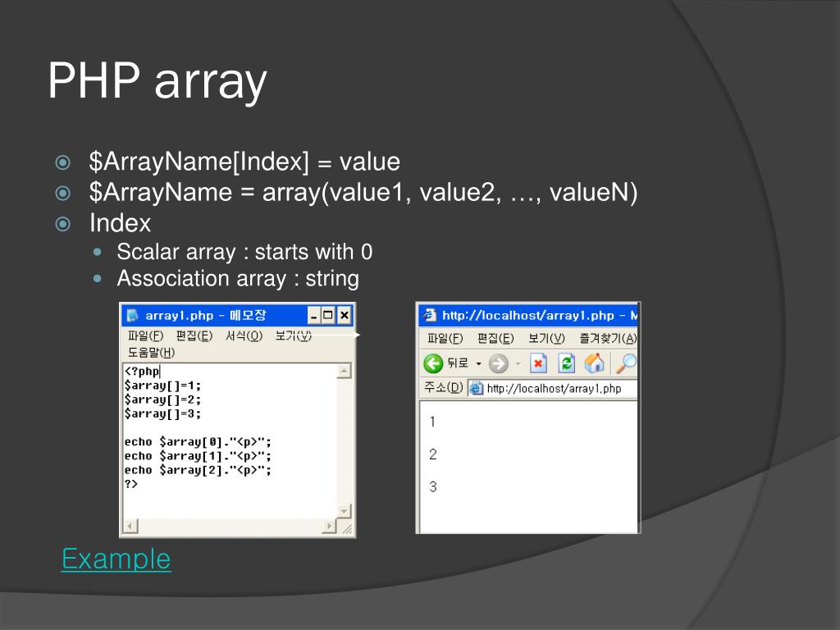Open 편집(E) menu in Notepad window
Image resolution: width=840 pixels, height=630 pixels.
click(194, 336)
